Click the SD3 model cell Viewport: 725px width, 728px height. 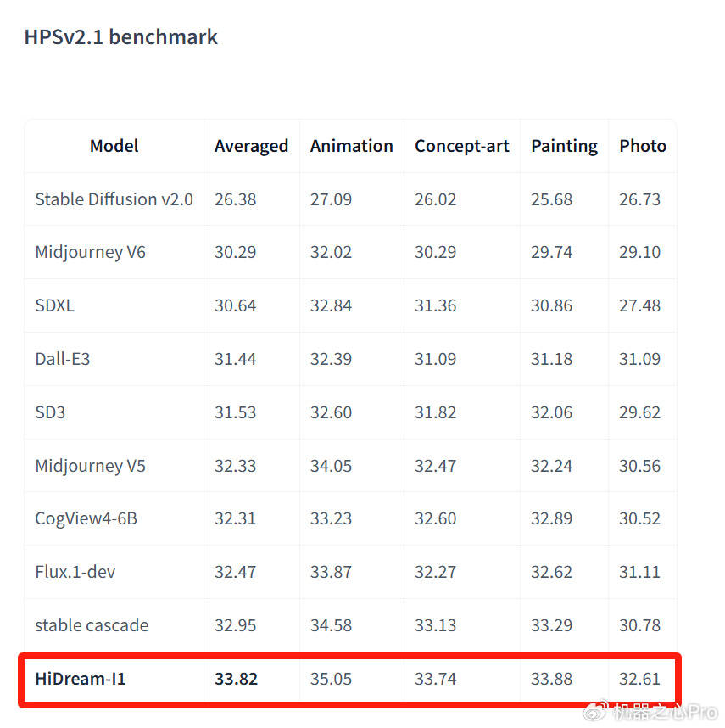[50, 412]
